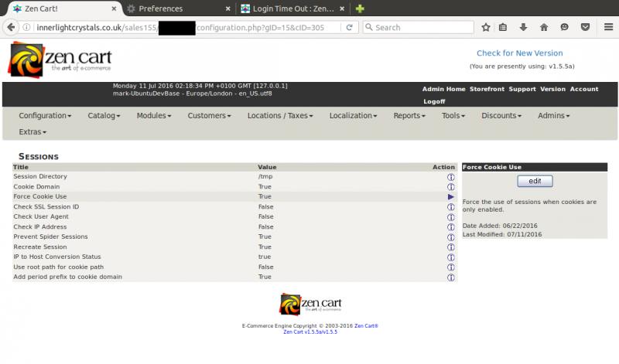Click info icon for Use root path for cookie path

coord(450,267)
